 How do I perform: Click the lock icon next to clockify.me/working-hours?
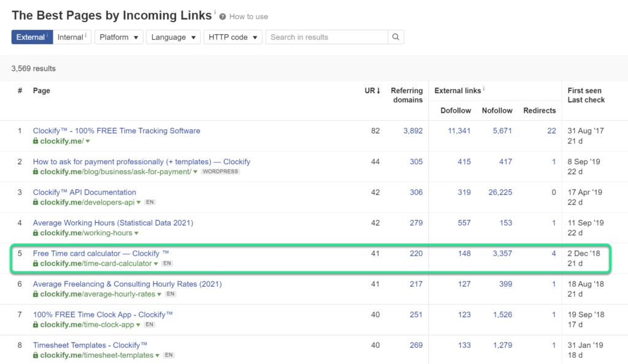point(36,233)
